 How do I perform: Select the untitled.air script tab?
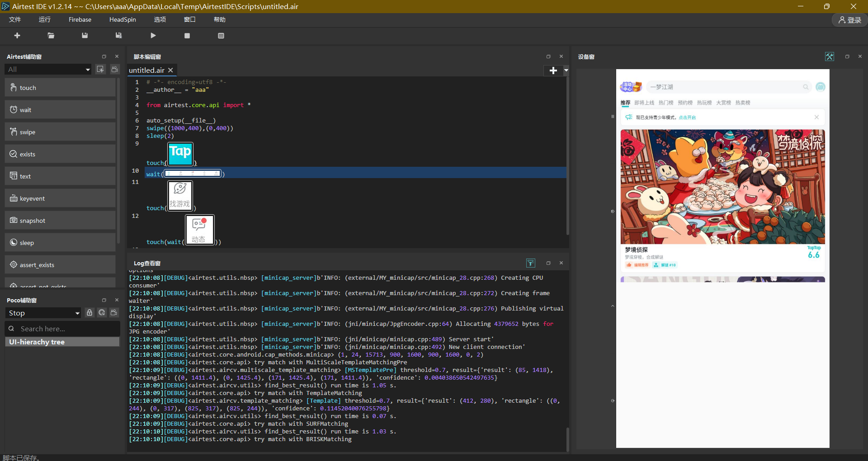pyautogui.click(x=147, y=70)
